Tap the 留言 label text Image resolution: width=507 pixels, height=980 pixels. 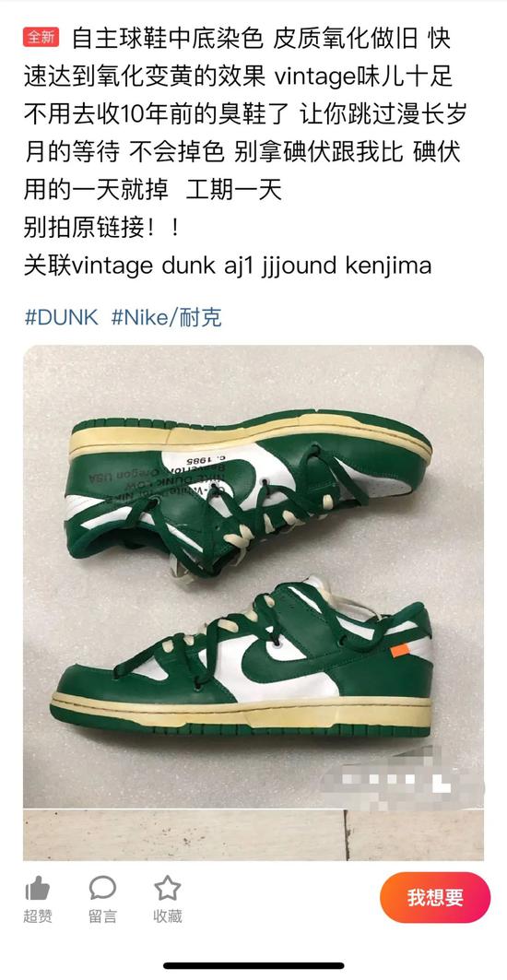click(102, 916)
